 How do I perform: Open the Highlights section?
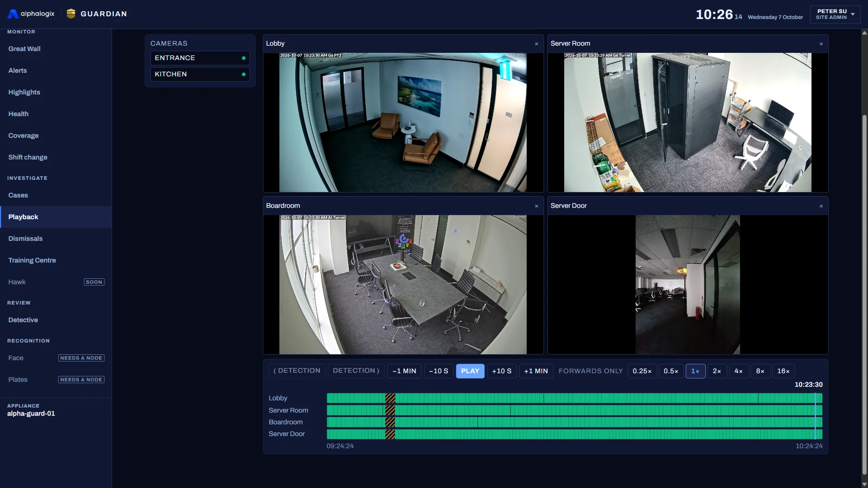pyautogui.click(x=56, y=92)
